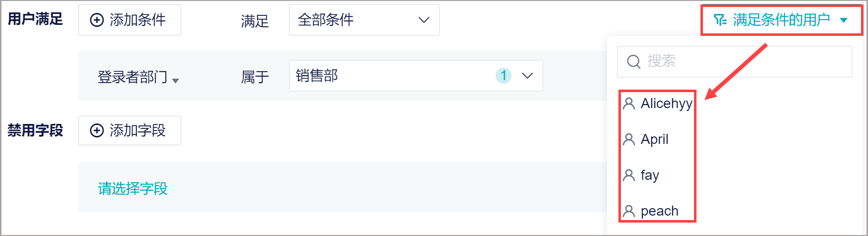
Task: Click the count badge 1 in 销售部 field
Action: point(504,76)
